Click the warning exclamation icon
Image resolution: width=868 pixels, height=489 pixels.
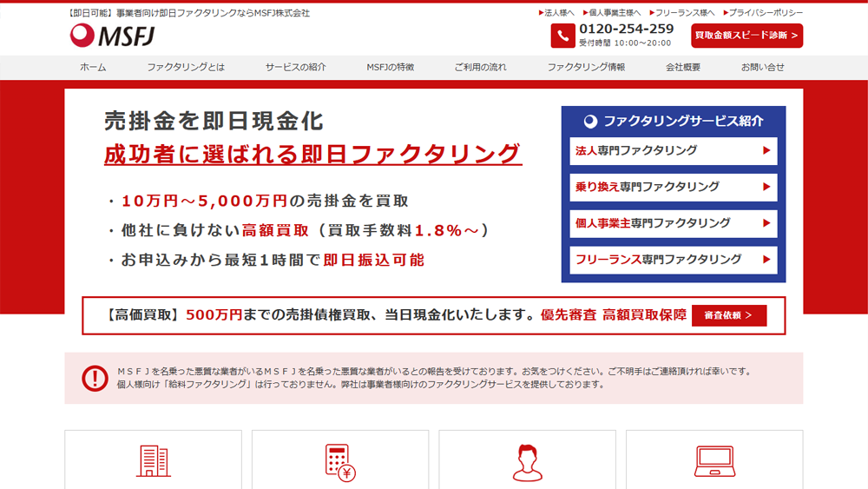coord(95,378)
